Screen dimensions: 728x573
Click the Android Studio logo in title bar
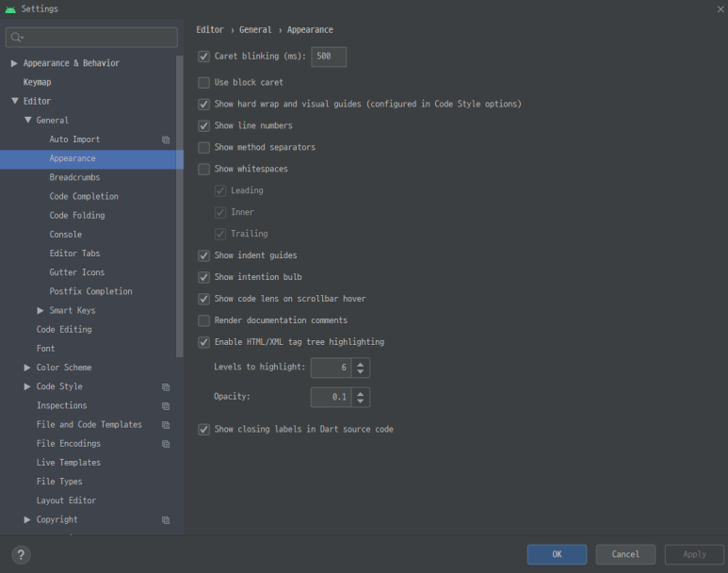click(10, 9)
